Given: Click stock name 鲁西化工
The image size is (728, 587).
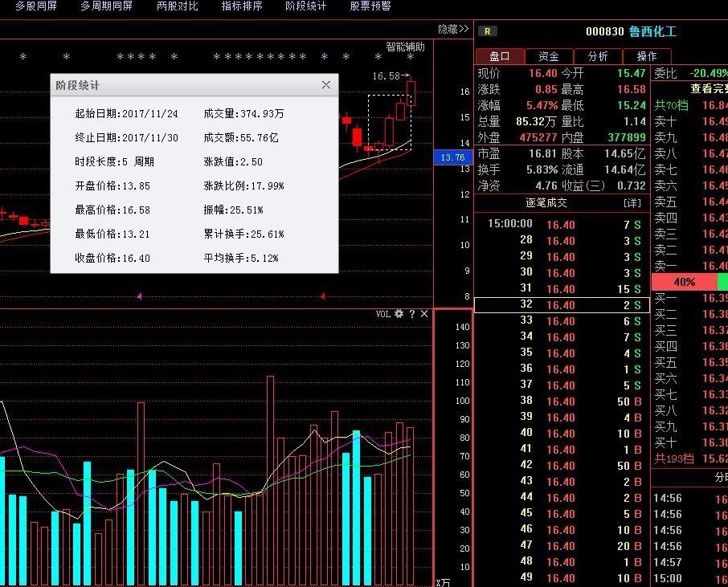Looking at the screenshot, I should point(652,31).
